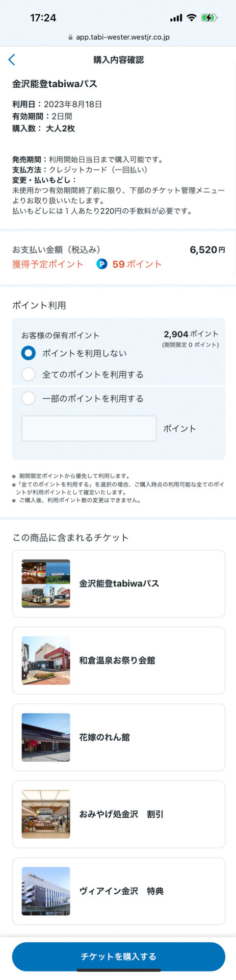The image size is (236, 980).
Task: Tap the 59 ポイント earned points text
Action: pyautogui.click(x=137, y=264)
